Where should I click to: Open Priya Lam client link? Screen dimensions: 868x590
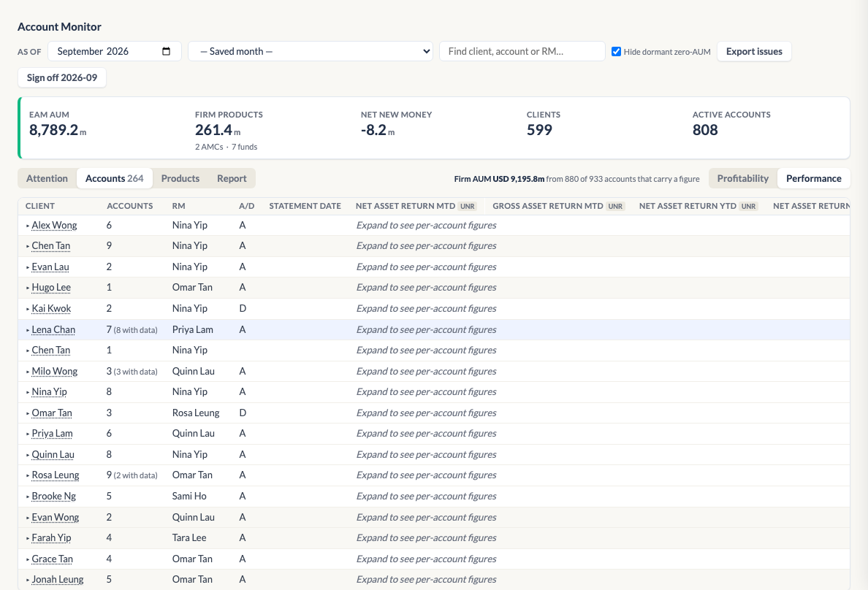pyautogui.click(x=52, y=433)
